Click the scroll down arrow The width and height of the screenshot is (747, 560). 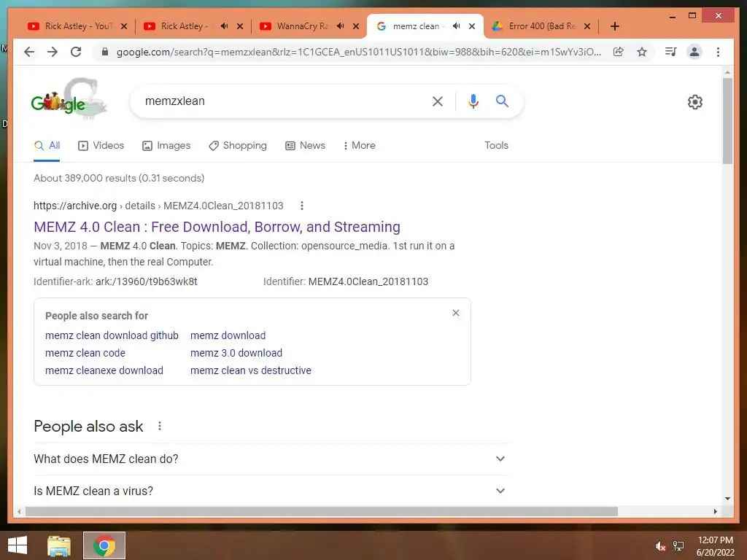(x=727, y=499)
